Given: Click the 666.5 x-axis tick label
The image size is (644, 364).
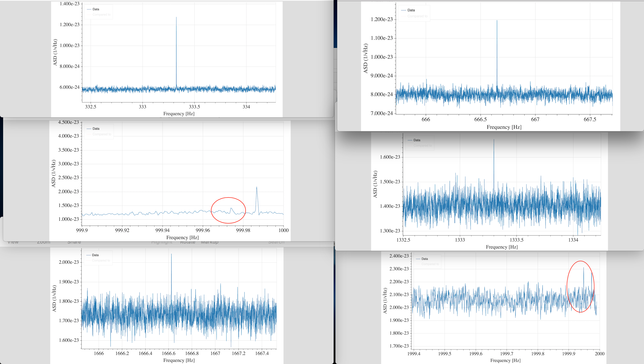Looking at the screenshot, I should click(x=480, y=120).
